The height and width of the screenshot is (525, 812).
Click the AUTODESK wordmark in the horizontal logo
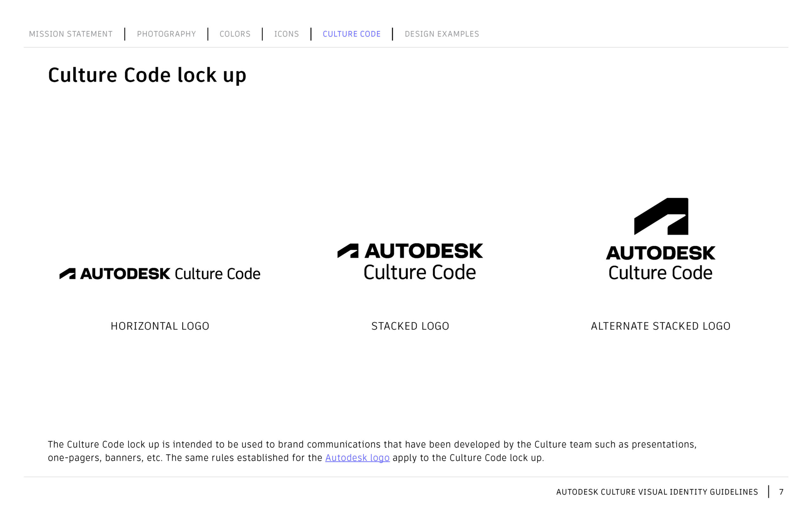tap(125, 274)
